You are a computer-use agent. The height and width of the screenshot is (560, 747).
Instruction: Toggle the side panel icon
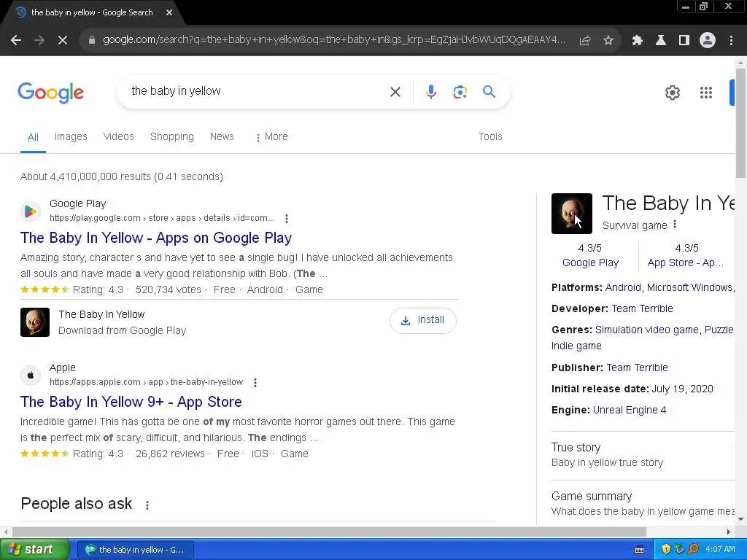pos(684,41)
